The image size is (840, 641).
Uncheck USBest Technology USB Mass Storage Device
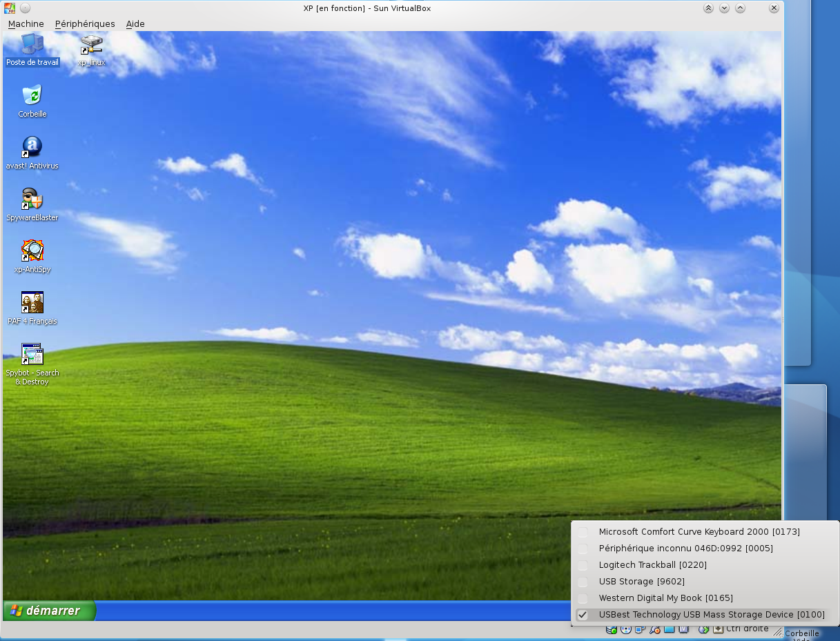click(711, 615)
